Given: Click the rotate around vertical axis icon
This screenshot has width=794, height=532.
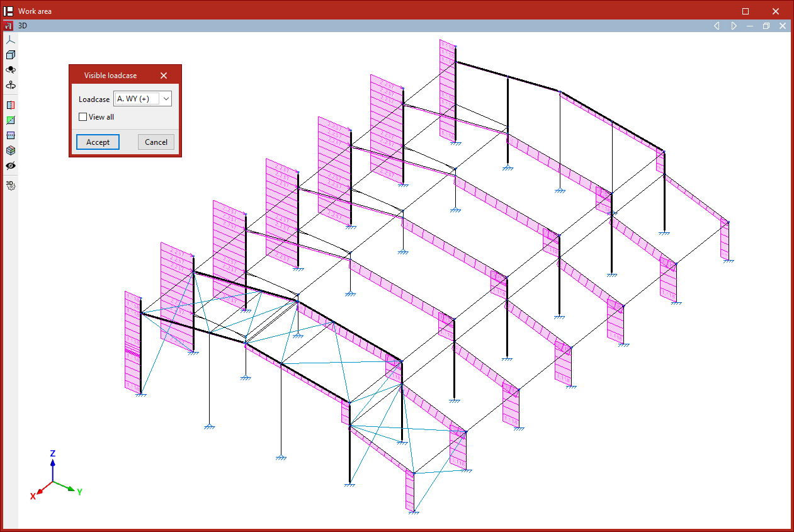Looking at the screenshot, I should [x=10, y=85].
